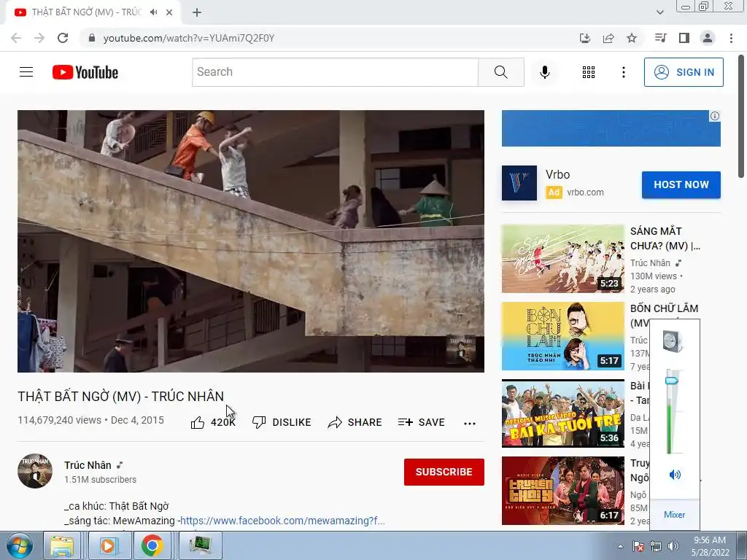
Task: Toggle the Chrome side panel icon
Action: (684, 38)
